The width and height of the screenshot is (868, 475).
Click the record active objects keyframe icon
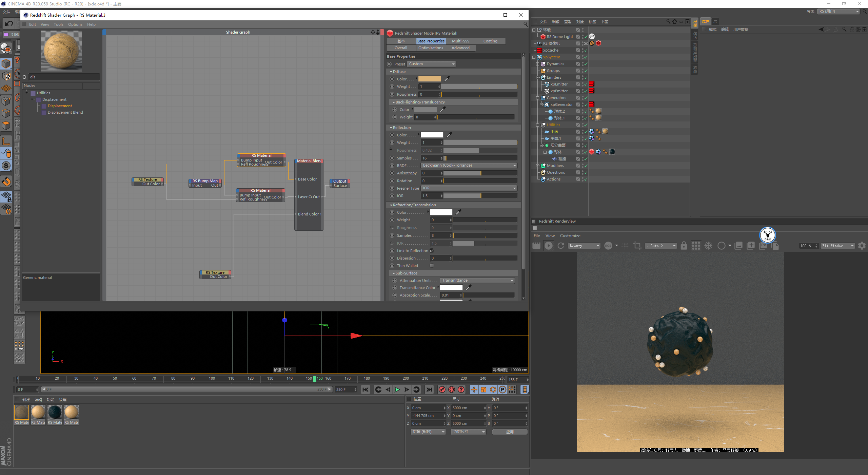[442, 389]
